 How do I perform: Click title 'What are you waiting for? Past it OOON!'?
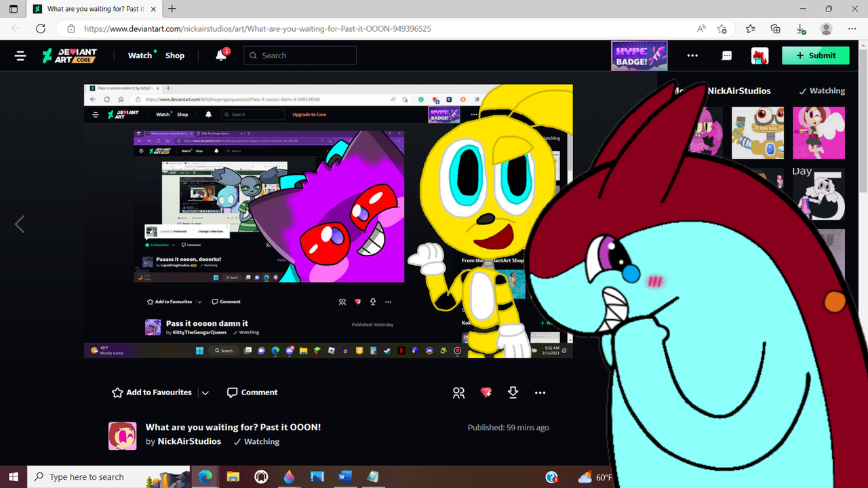[233, 428]
